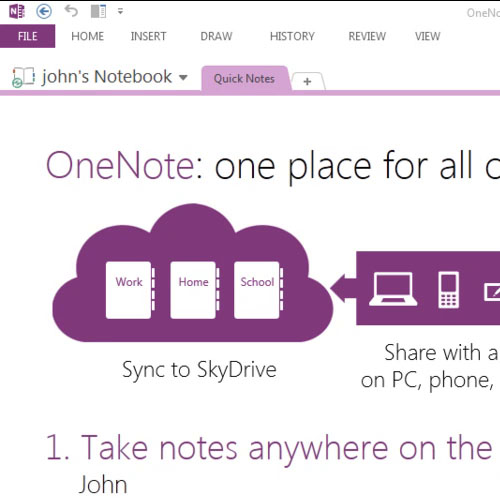Click the notebook sync icon beside john's Notebook
This screenshot has width=500, height=500.
pyautogui.click(x=23, y=77)
